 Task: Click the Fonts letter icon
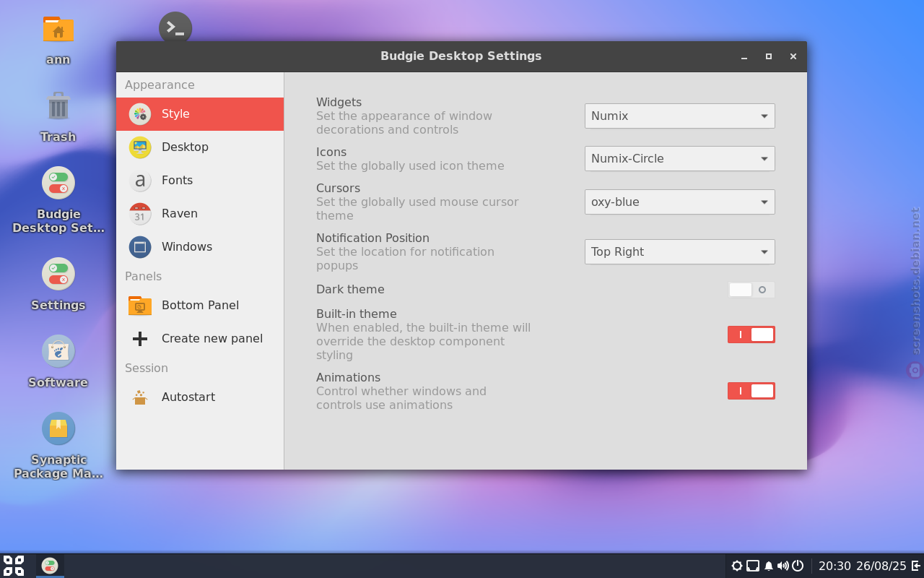click(140, 181)
